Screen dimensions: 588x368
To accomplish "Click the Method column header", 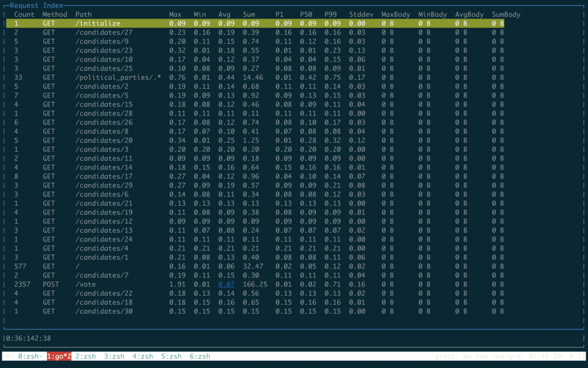I will coord(55,14).
